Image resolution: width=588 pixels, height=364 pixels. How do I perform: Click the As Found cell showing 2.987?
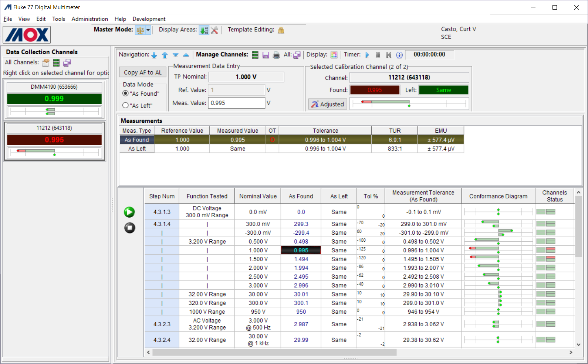coord(301,324)
